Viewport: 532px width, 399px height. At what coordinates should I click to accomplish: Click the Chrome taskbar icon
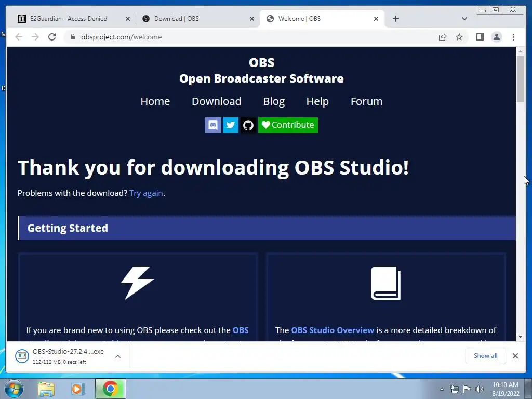point(110,389)
